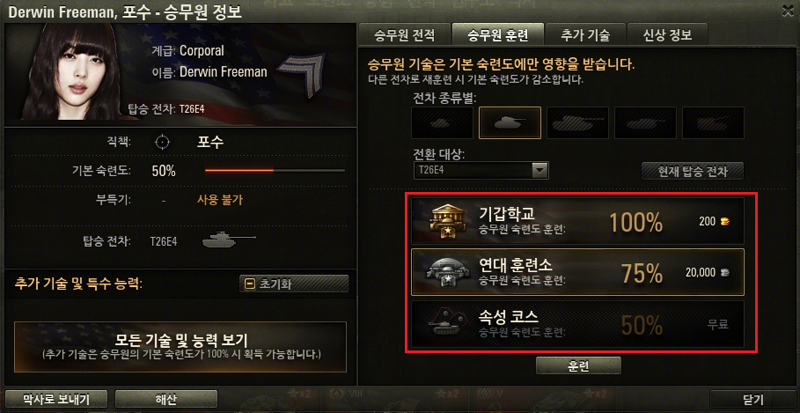Open the 전환 대상 T26E4 dropdown
This screenshot has width=800, height=413.
click(481, 171)
